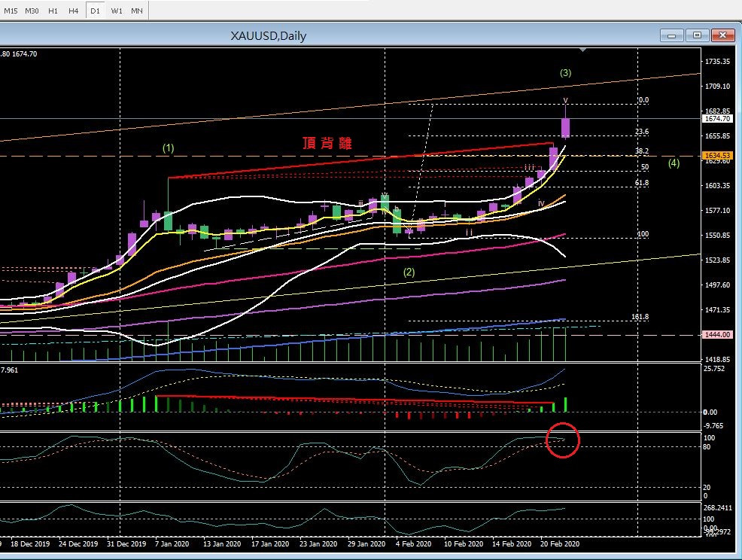742x560 pixels.
Task: Switch to the MN monthly timeframe
Action: click(137, 11)
